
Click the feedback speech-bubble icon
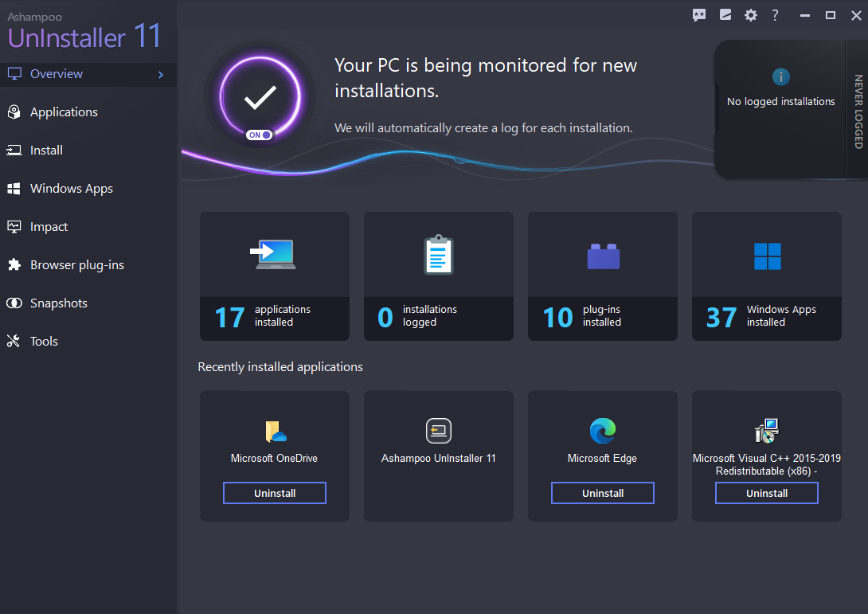(x=699, y=14)
